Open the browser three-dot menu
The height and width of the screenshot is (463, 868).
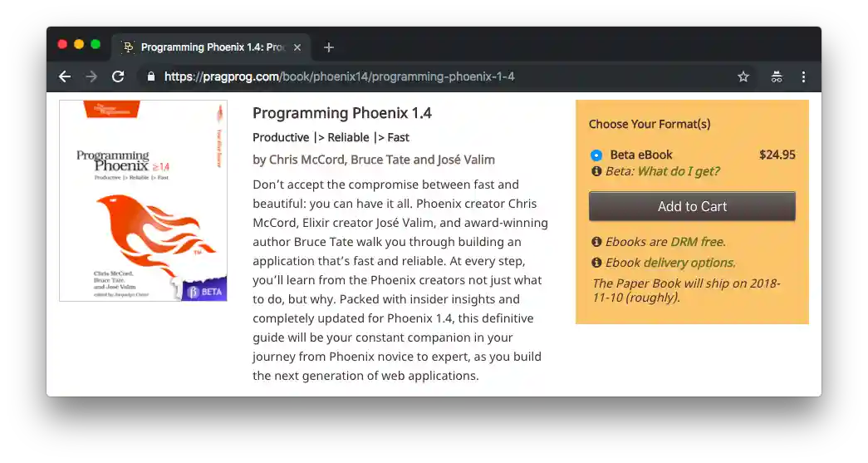tap(803, 76)
